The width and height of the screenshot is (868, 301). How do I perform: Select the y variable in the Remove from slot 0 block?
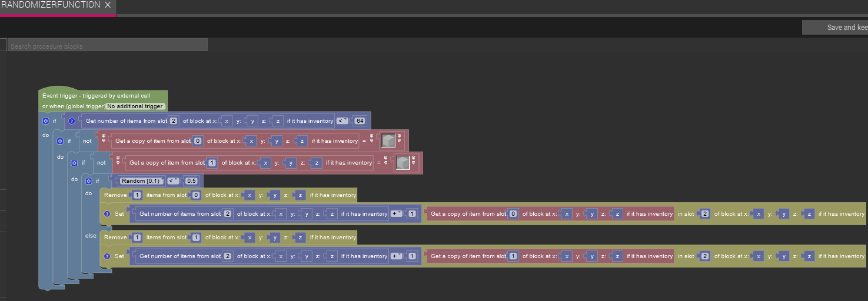tap(275, 195)
